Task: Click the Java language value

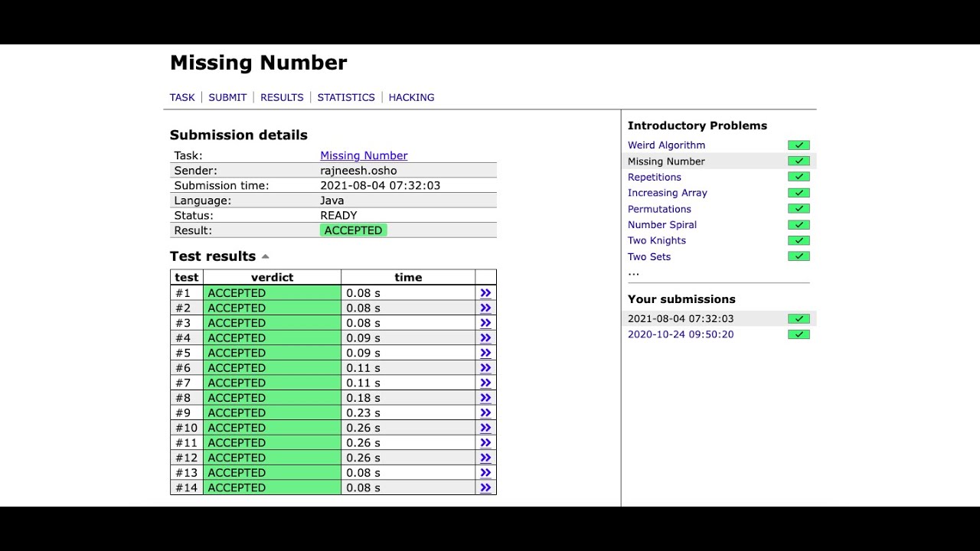Action: click(332, 201)
